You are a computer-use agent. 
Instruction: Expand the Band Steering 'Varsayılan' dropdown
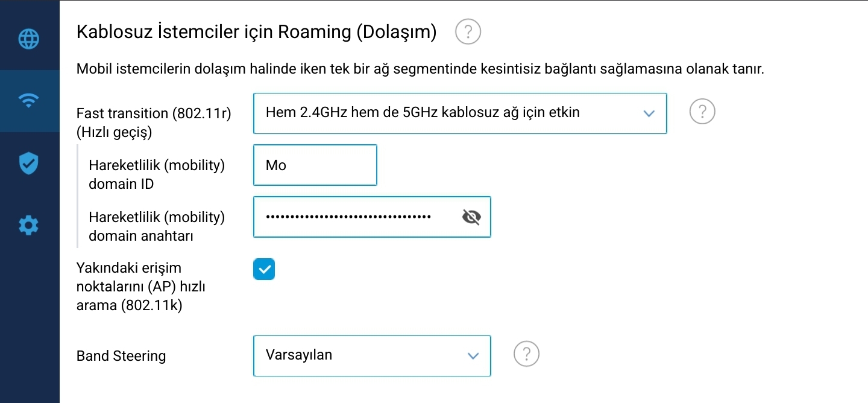[x=372, y=356]
